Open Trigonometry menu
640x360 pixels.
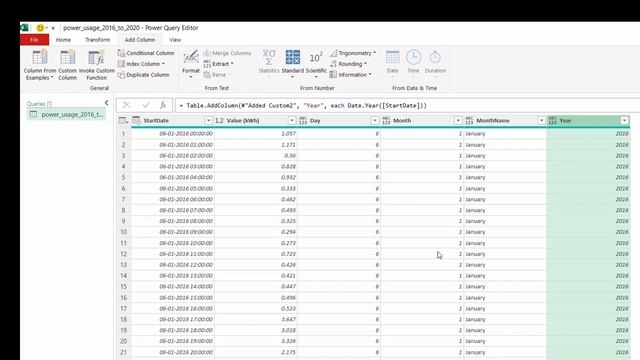point(353,53)
